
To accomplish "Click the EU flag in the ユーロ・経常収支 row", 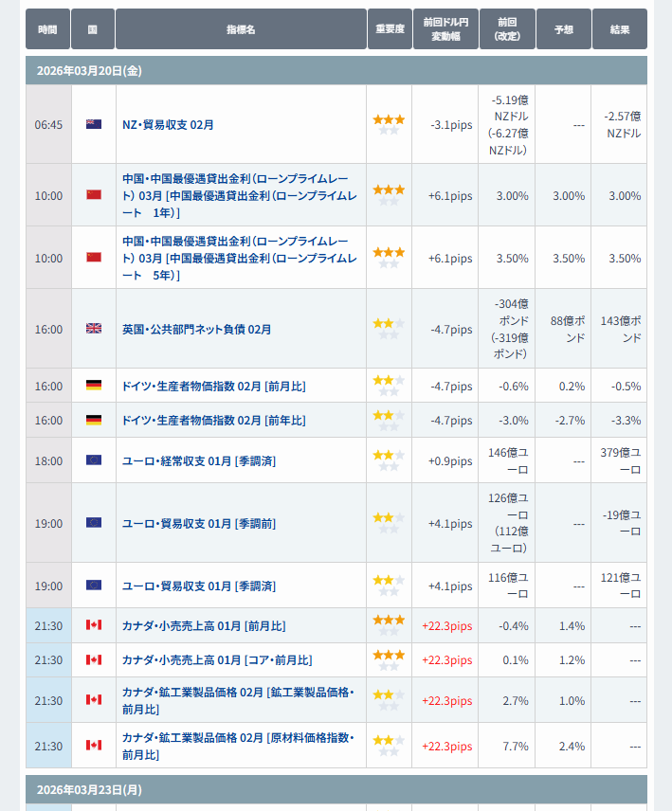I will tap(94, 460).
